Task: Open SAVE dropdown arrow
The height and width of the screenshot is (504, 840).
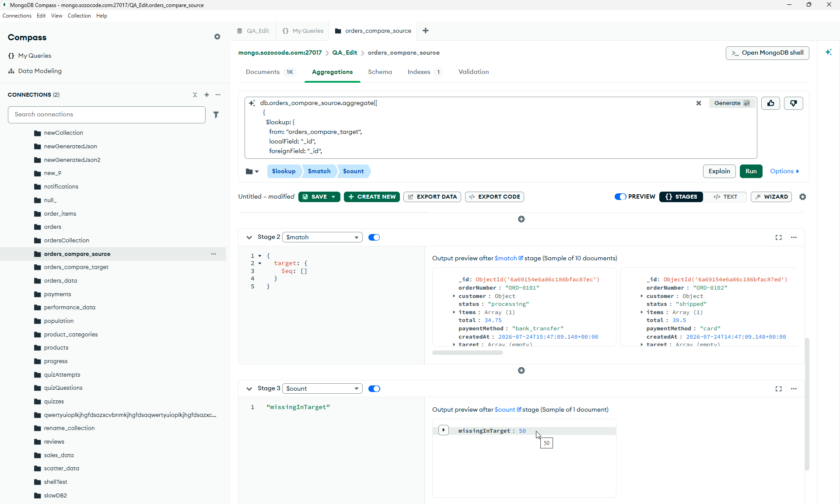Action: [x=333, y=197]
